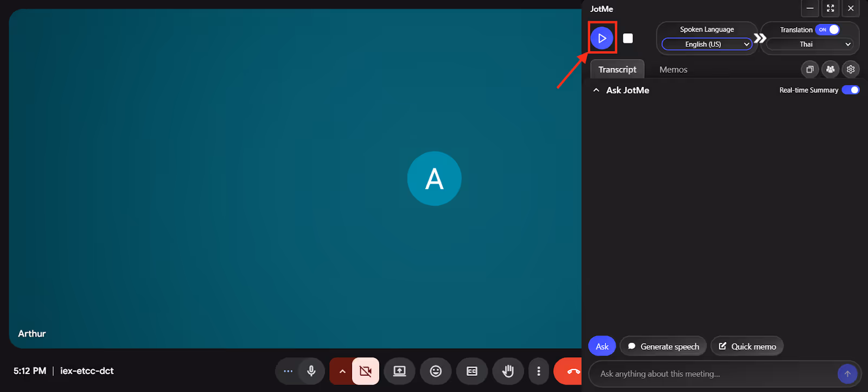Image resolution: width=868 pixels, height=392 pixels.
Task: Click Generate speech
Action: tap(663, 346)
